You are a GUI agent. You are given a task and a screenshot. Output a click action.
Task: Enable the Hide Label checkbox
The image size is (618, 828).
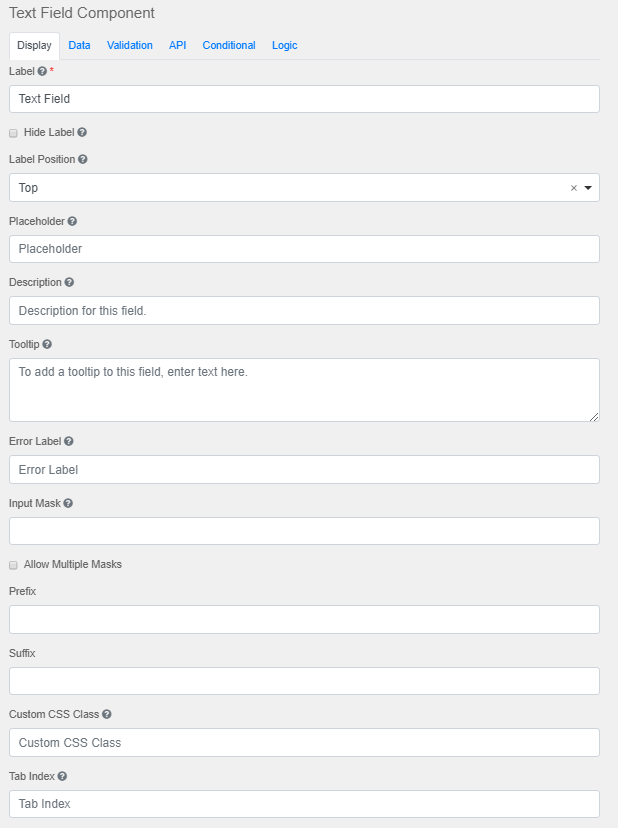14,133
